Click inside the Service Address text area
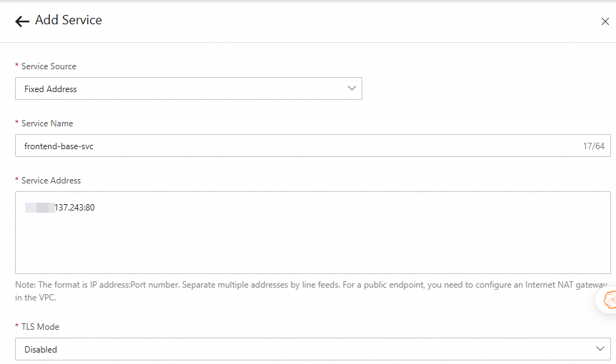 pos(312,243)
